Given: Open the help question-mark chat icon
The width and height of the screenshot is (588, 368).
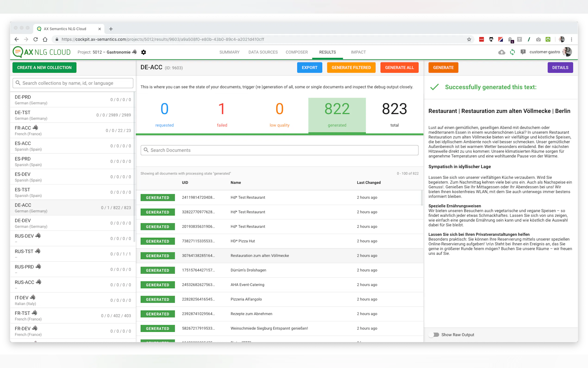Looking at the screenshot, I should point(523,52).
